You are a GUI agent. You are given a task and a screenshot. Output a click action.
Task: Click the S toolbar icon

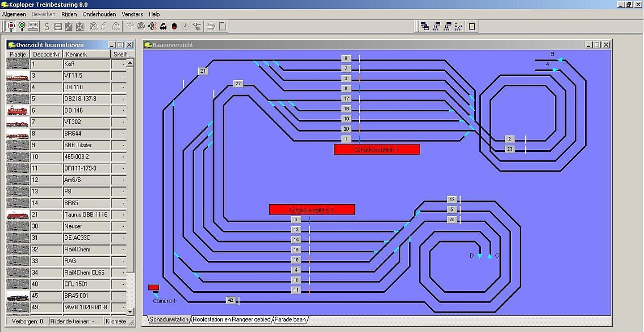(47, 27)
